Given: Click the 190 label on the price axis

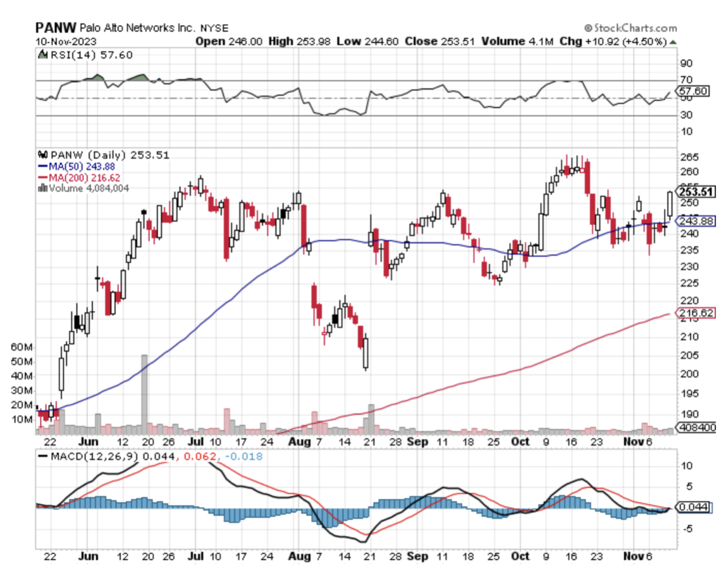Looking at the screenshot, I should pyautogui.click(x=690, y=414).
